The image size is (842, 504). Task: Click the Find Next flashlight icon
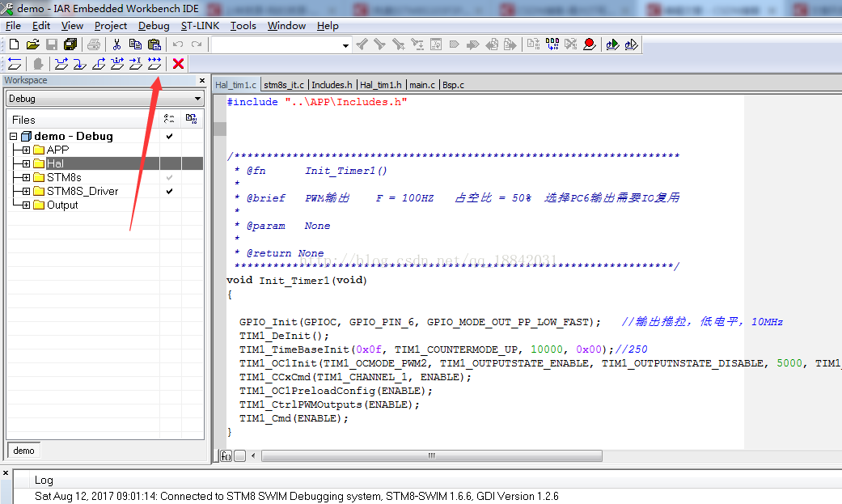point(379,44)
